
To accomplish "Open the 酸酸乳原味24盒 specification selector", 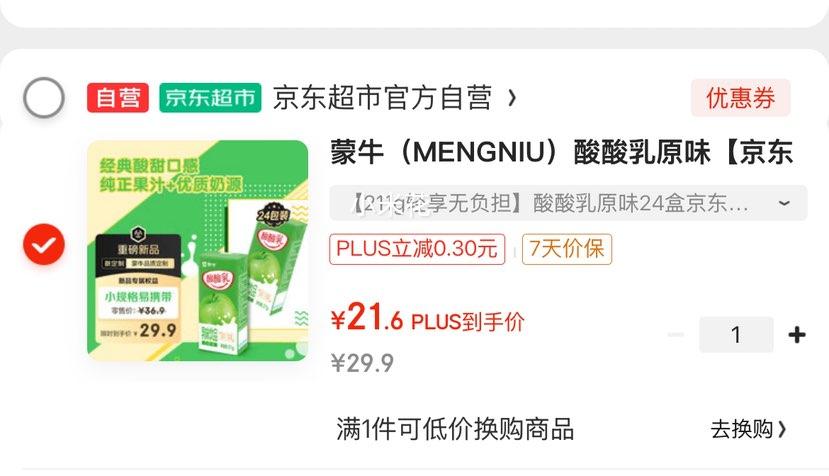I will point(568,203).
